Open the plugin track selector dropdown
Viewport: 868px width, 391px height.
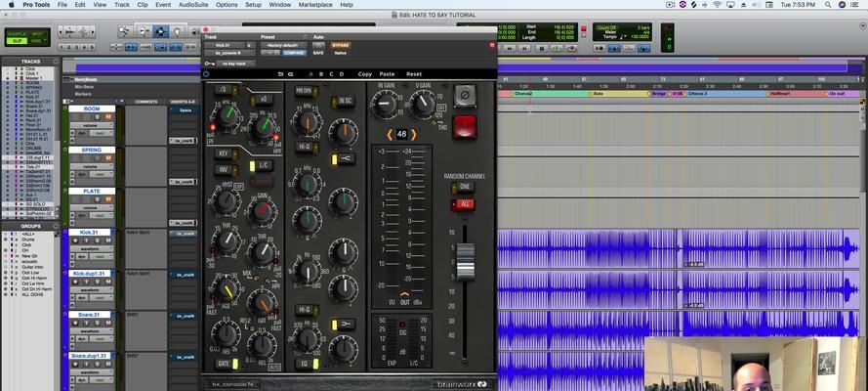tap(225, 45)
